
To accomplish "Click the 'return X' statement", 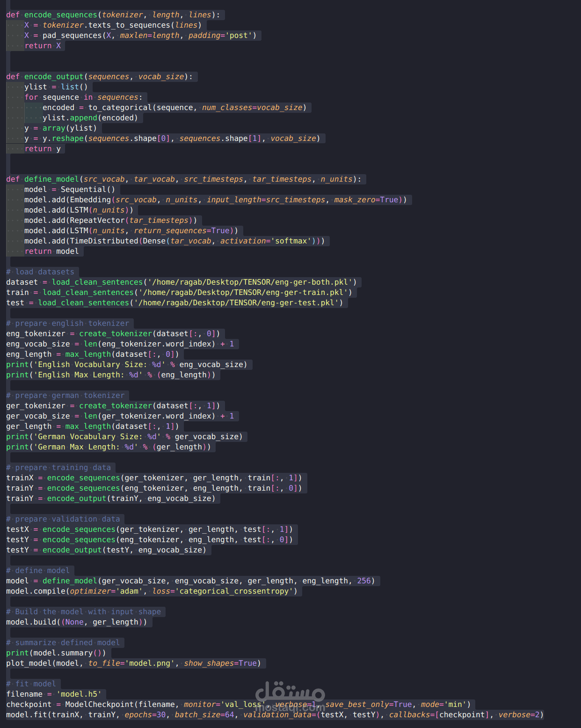I will pyautogui.click(x=43, y=46).
